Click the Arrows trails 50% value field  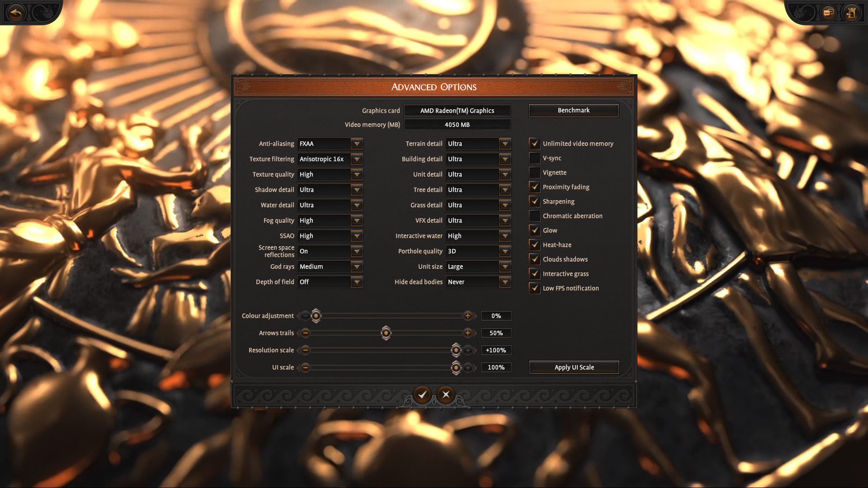click(496, 333)
